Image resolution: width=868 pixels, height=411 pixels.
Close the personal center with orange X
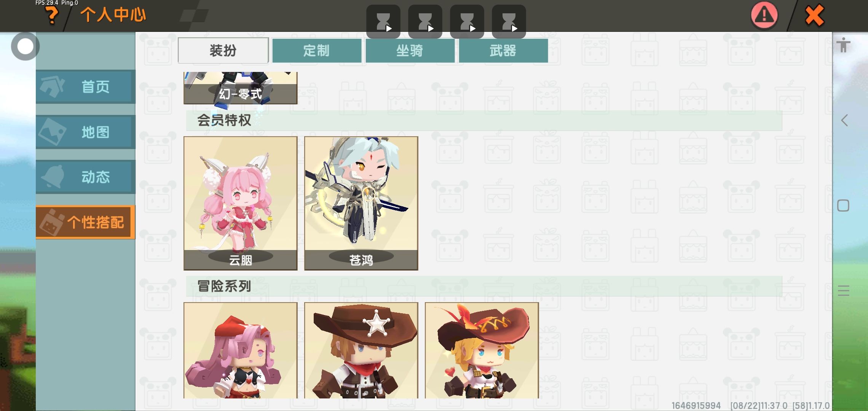coord(814,16)
